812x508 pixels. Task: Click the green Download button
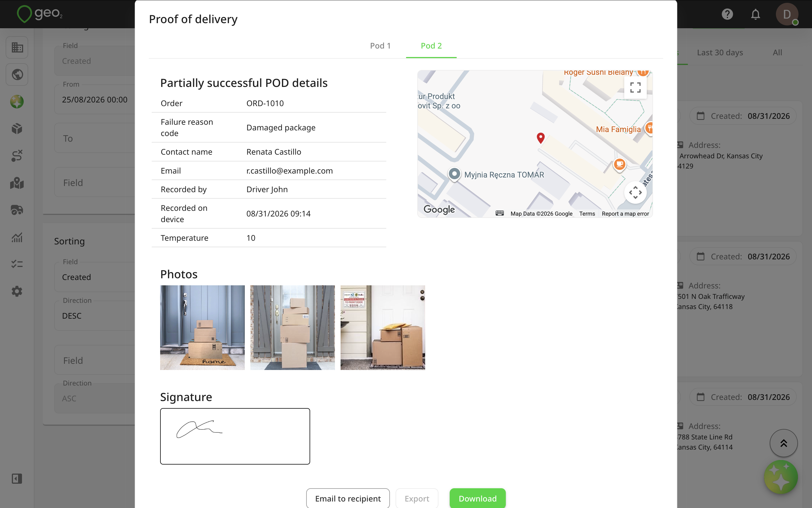477,498
